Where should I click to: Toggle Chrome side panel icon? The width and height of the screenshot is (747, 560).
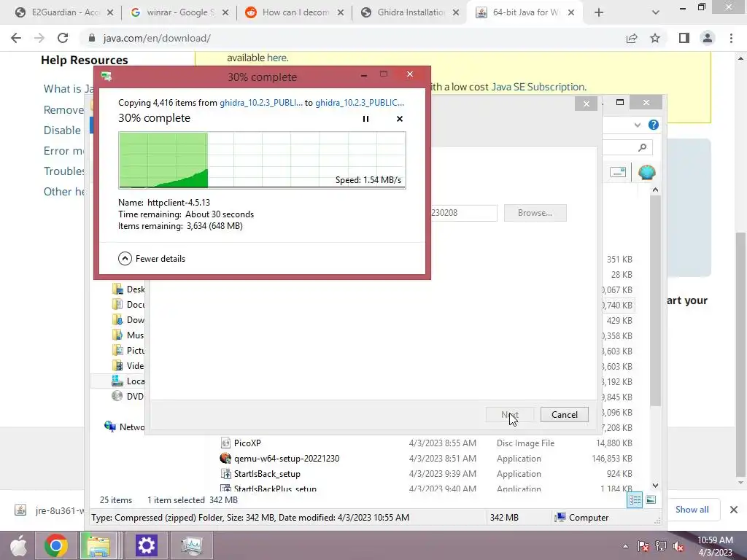click(684, 38)
